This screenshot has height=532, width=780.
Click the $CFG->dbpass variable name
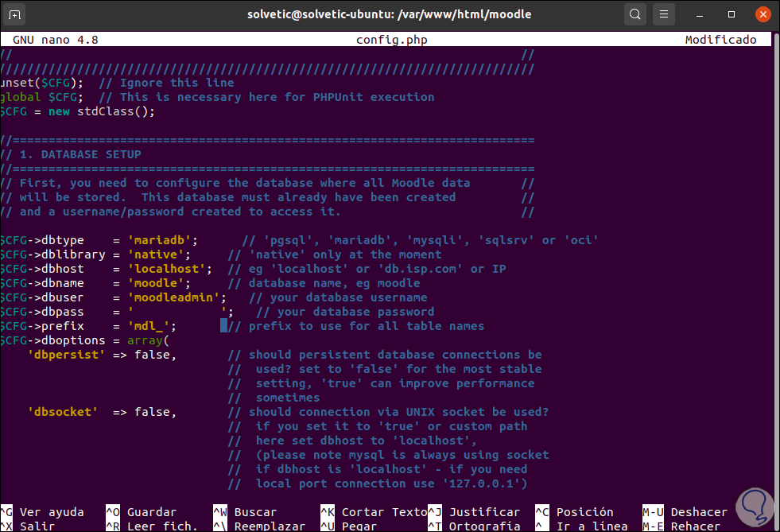42,312
